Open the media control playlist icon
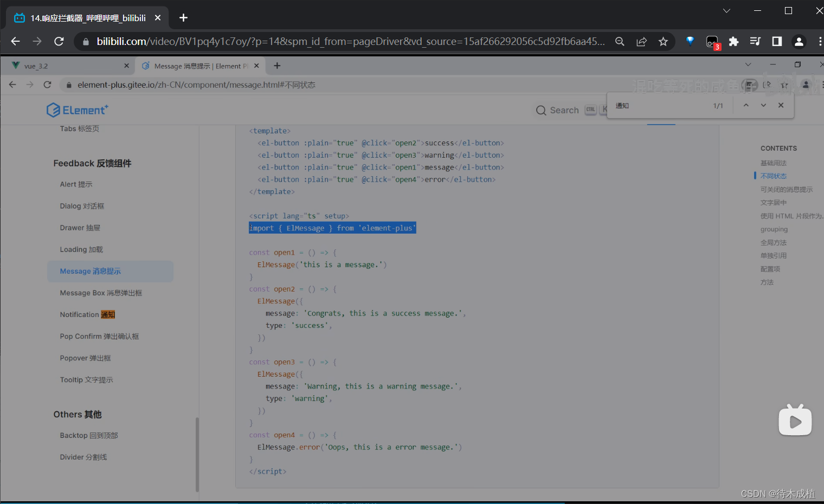The image size is (824, 504). 755,41
